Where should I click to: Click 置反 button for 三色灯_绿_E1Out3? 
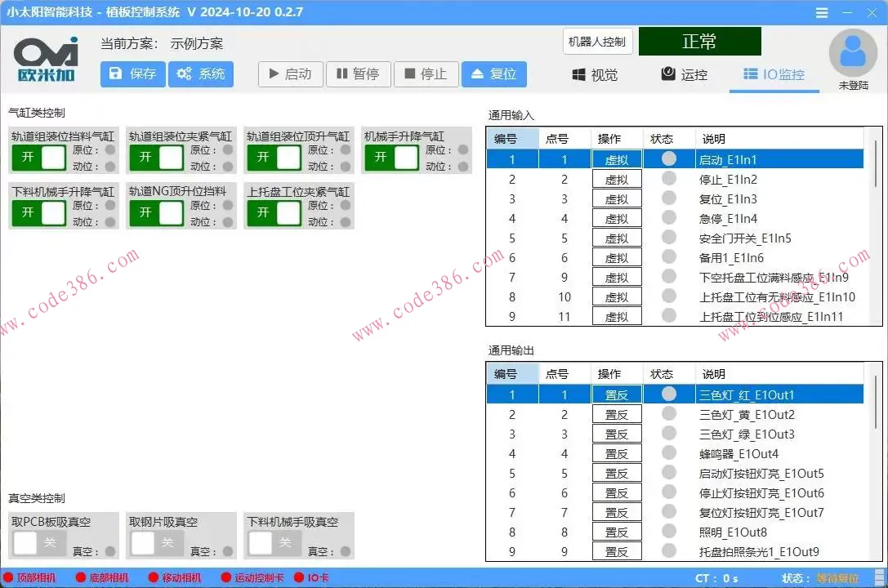pyautogui.click(x=617, y=434)
